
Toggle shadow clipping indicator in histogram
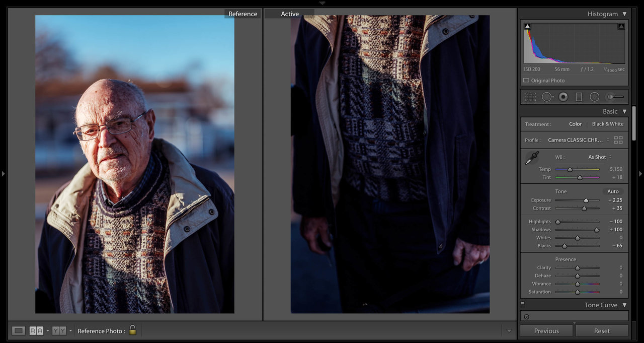point(527,26)
